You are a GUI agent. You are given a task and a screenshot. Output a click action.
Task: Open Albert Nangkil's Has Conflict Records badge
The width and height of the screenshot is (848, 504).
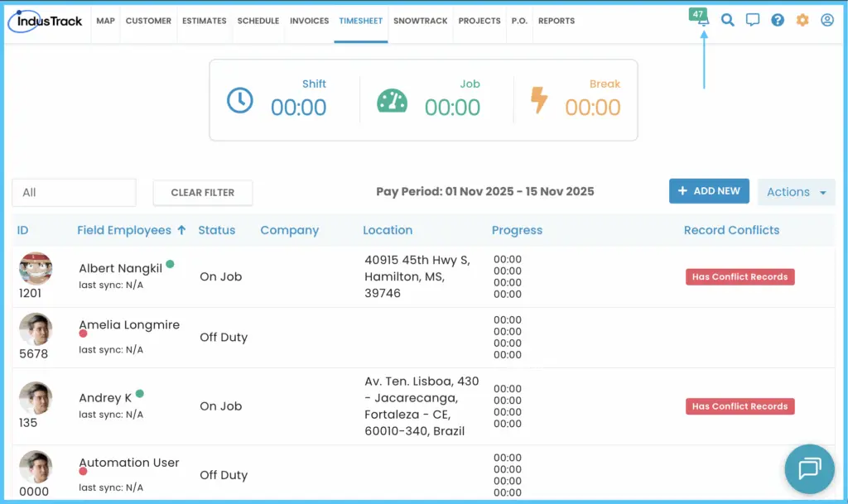pos(740,276)
